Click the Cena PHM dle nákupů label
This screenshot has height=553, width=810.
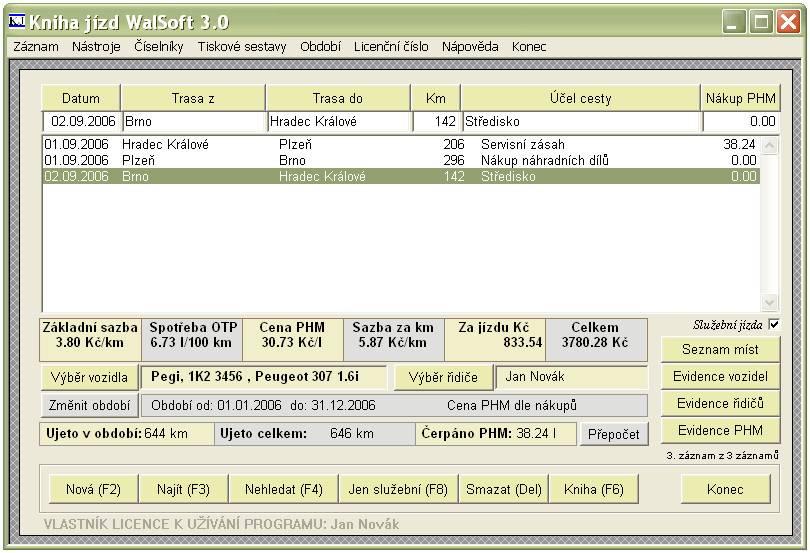point(512,405)
